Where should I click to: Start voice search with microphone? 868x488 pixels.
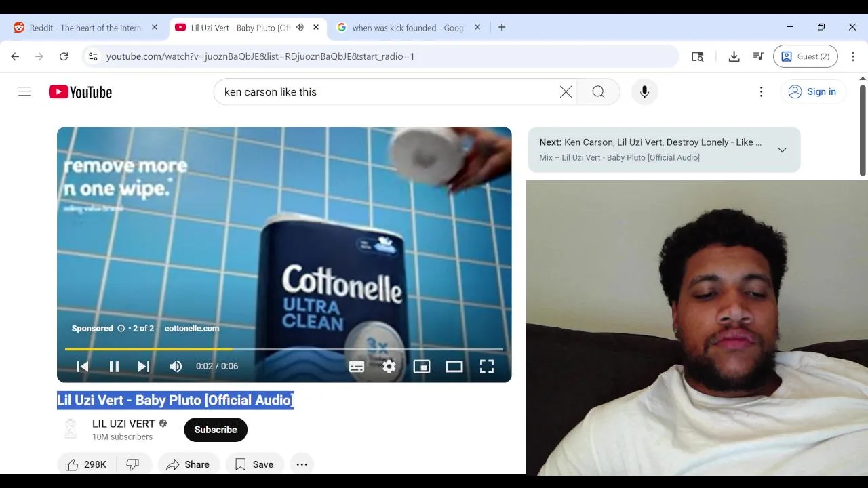coord(644,92)
